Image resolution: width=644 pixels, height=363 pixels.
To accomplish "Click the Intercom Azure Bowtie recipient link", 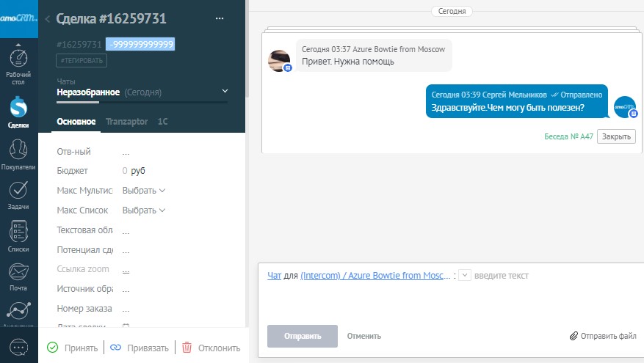I will 373,276.
